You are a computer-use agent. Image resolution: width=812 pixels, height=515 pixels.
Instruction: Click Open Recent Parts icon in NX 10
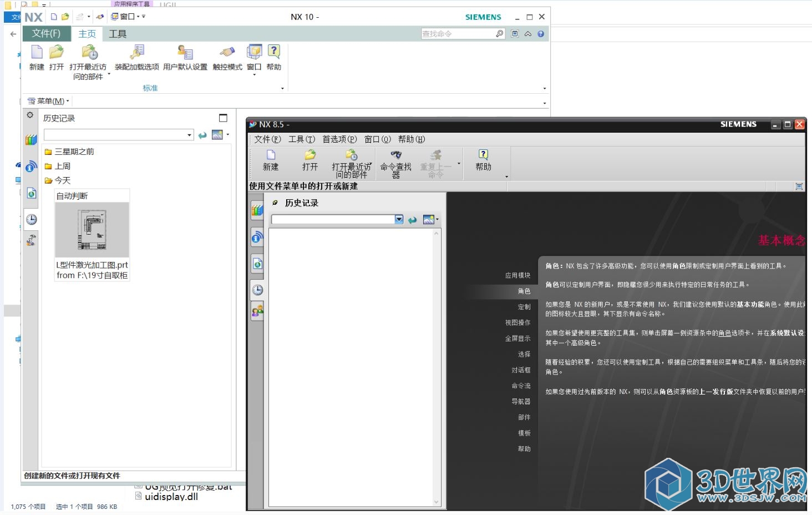[x=90, y=53]
